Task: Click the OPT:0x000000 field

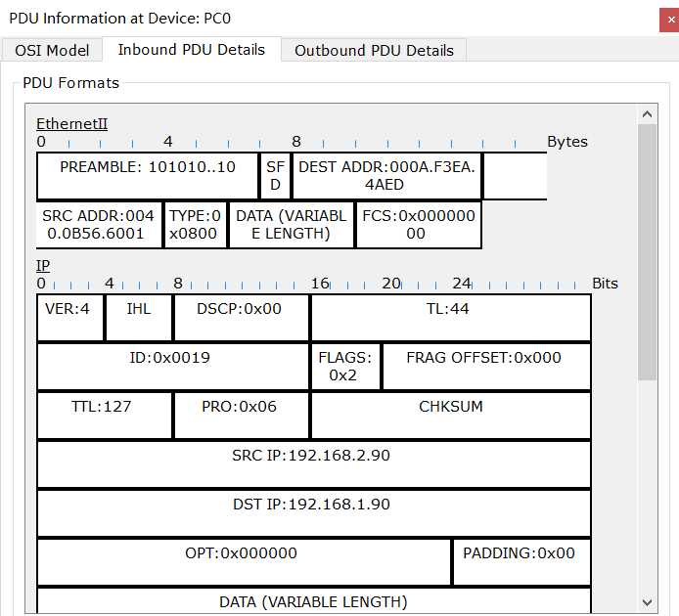Action: tap(244, 562)
